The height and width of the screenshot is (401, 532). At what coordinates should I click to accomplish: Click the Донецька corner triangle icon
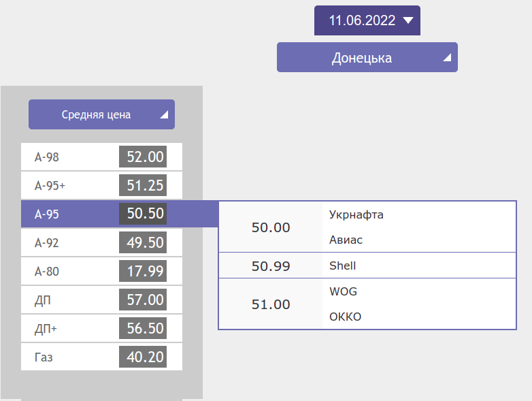[447, 59]
